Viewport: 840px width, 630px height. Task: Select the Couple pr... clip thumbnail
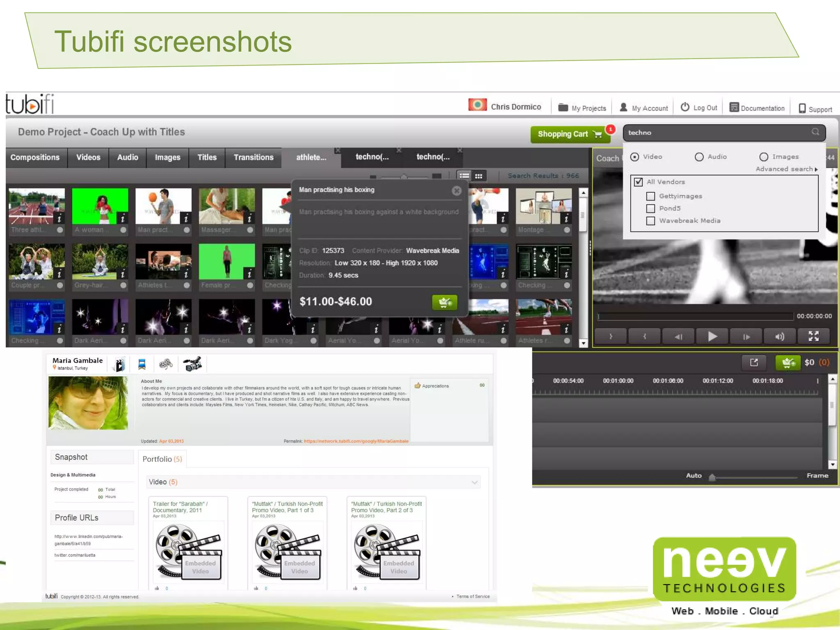(x=37, y=261)
